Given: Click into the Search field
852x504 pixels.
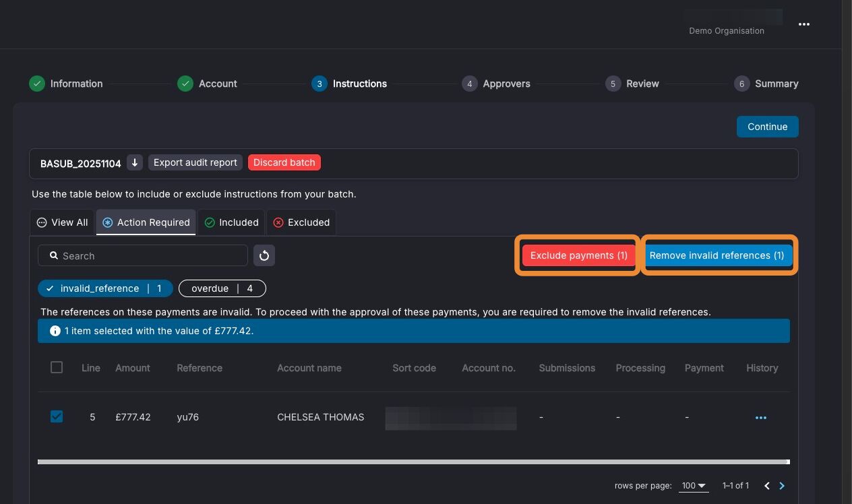Looking at the screenshot, I should click(143, 255).
